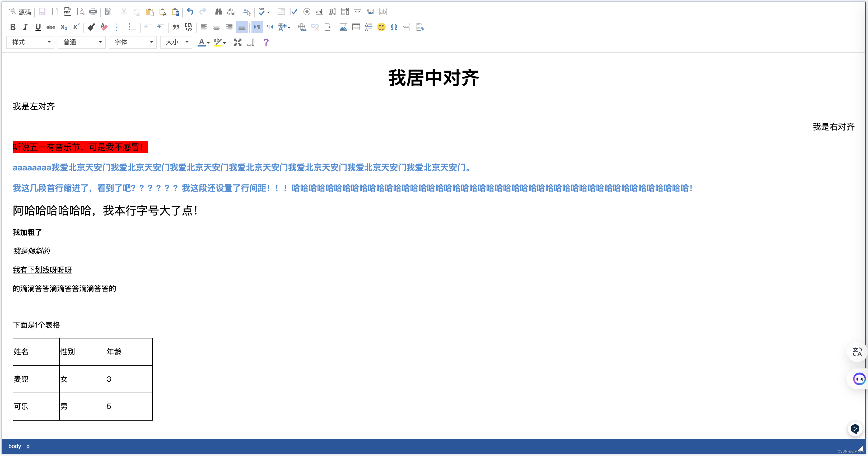
Task: Insert a table
Action: (356, 27)
